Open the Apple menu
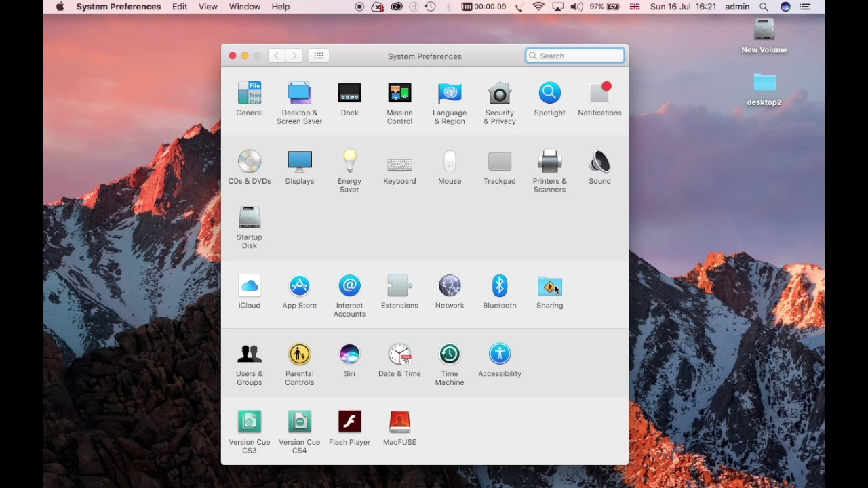 tap(60, 7)
